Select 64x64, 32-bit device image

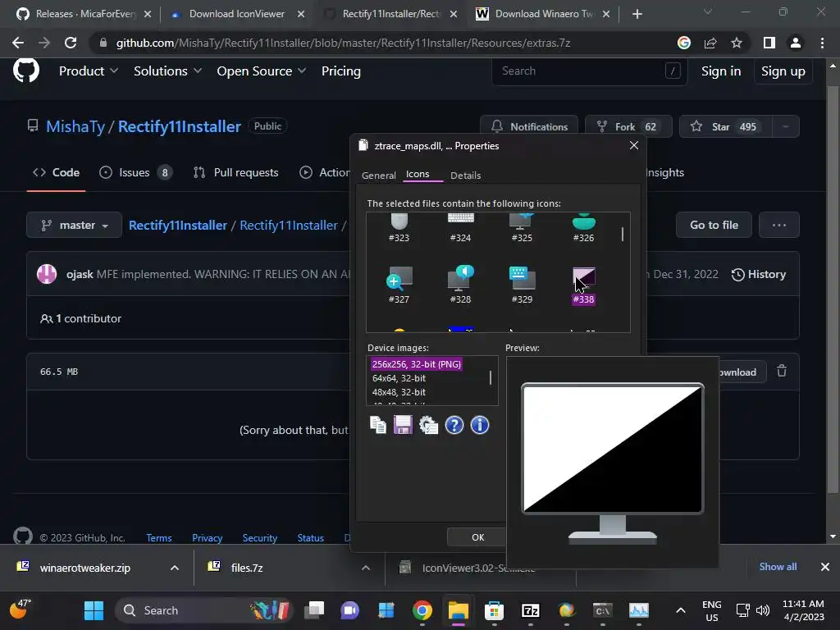click(399, 378)
